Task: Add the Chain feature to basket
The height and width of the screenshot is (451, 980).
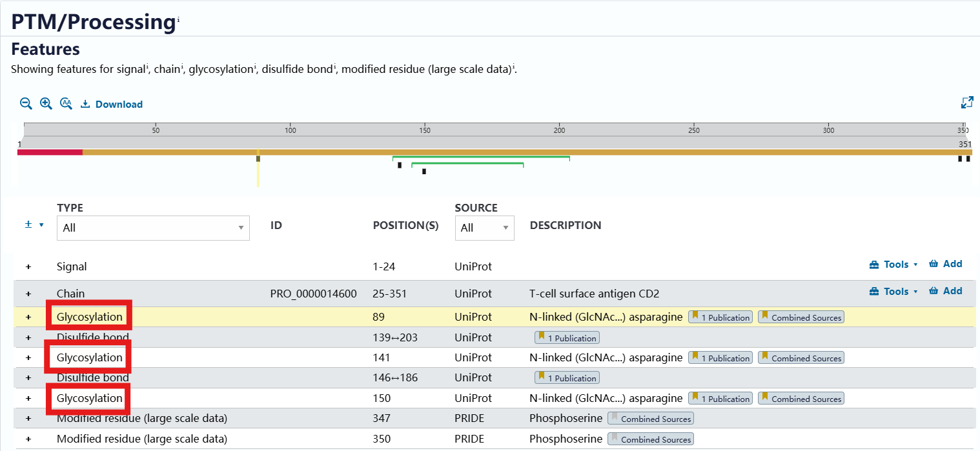Action: pyautogui.click(x=946, y=291)
